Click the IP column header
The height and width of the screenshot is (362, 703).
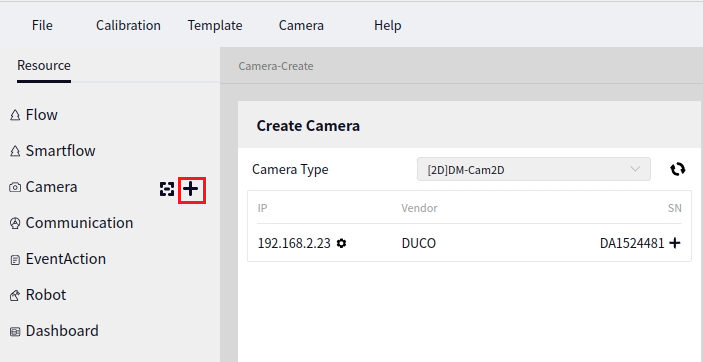263,208
